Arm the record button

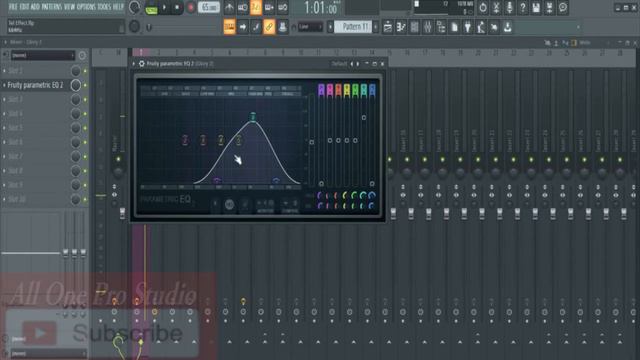tap(191, 7)
